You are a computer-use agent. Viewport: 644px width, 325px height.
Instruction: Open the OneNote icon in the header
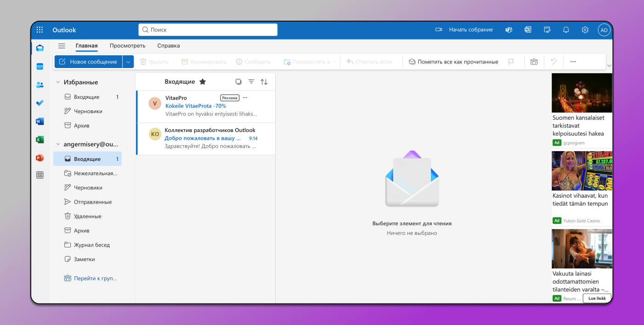click(x=527, y=29)
